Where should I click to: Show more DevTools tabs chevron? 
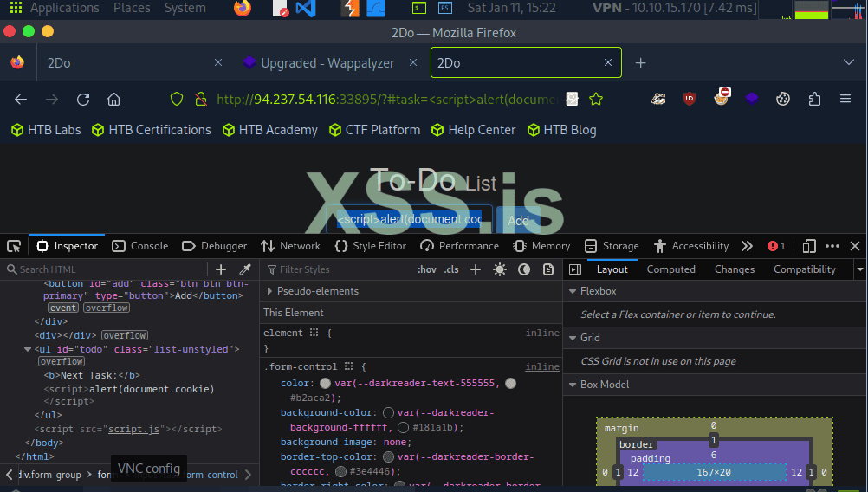(x=748, y=246)
